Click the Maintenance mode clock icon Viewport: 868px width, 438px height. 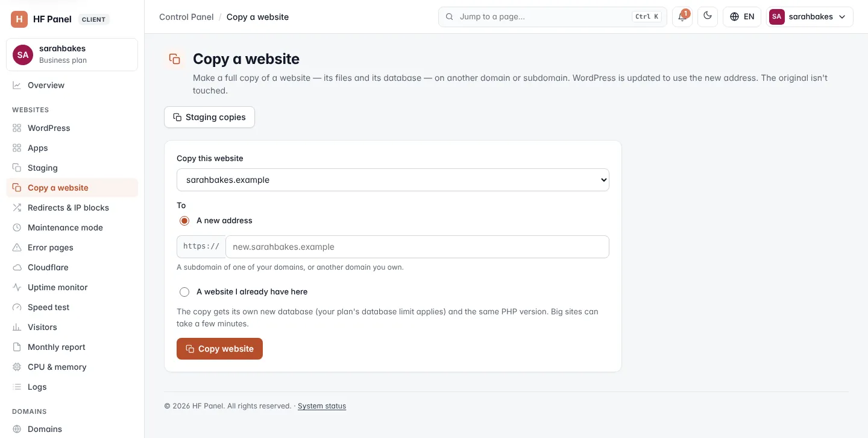tap(17, 227)
